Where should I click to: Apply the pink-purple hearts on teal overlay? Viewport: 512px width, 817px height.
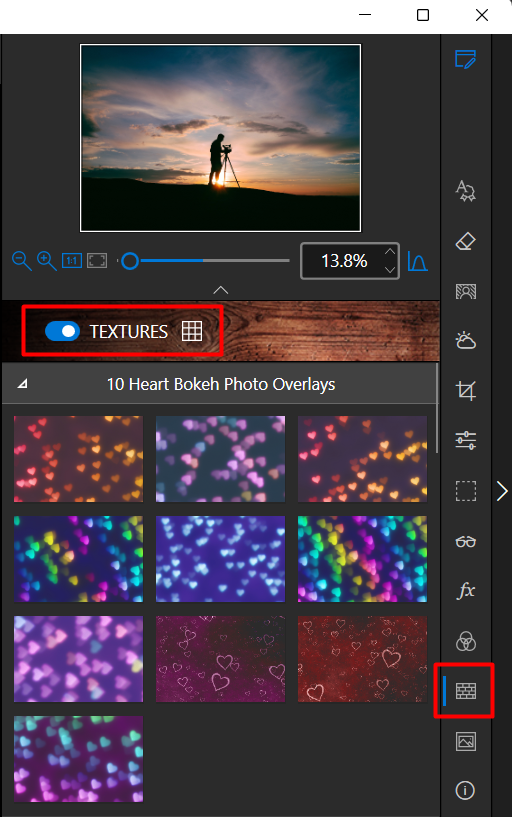(x=220, y=459)
